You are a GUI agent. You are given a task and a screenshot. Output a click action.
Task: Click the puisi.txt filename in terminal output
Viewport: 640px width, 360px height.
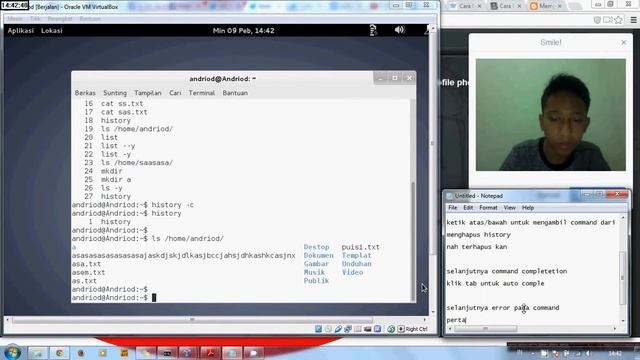click(360, 247)
